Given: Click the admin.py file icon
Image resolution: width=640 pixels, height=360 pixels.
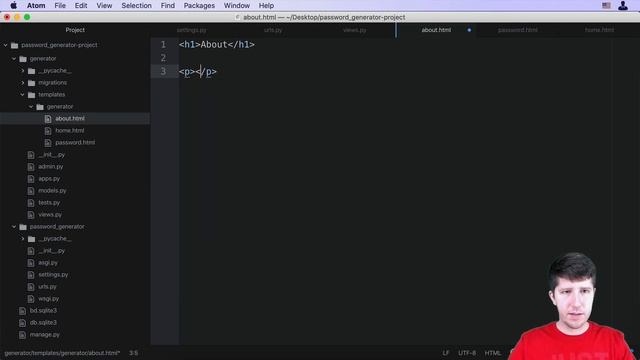Looking at the screenshot, I should point(31,167).
